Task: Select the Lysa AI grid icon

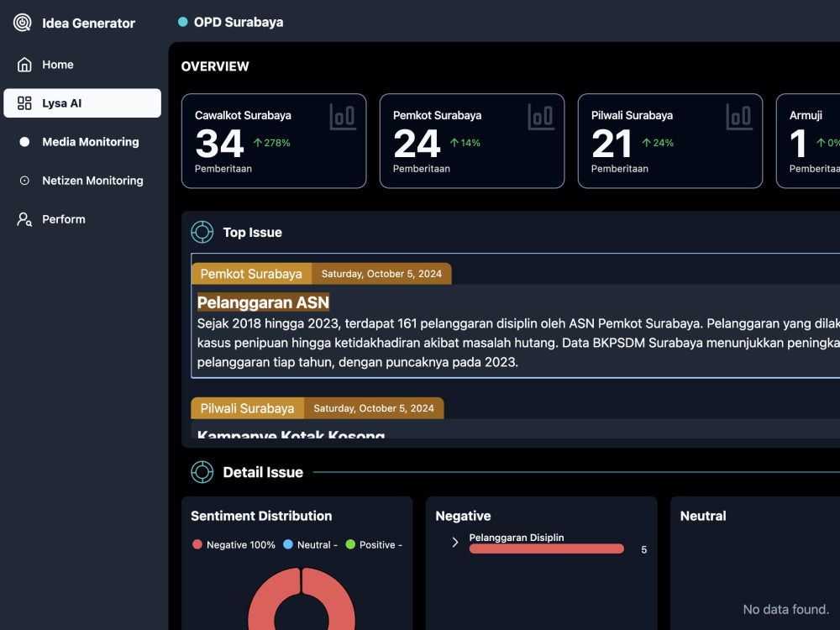Action: point(24,102)
